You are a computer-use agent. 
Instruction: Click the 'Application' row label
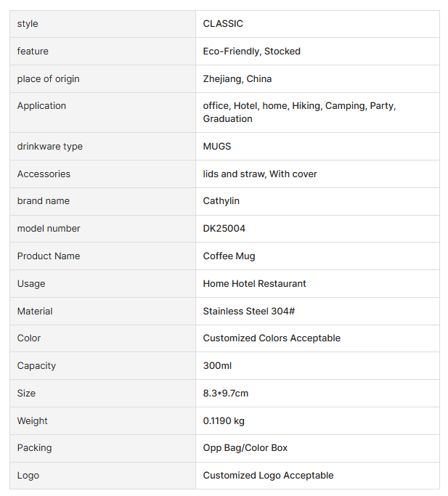pyautogui.click(x=41, y=106)
